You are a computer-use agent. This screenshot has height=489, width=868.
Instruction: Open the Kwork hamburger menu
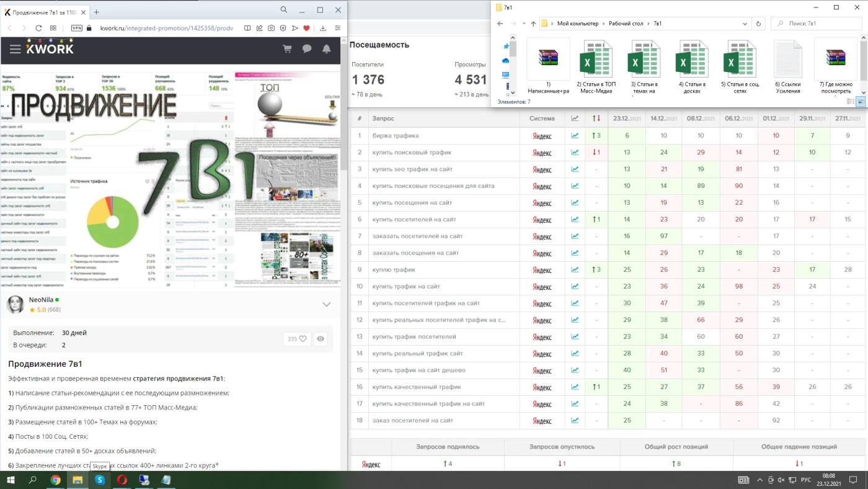tap(15, 49)
